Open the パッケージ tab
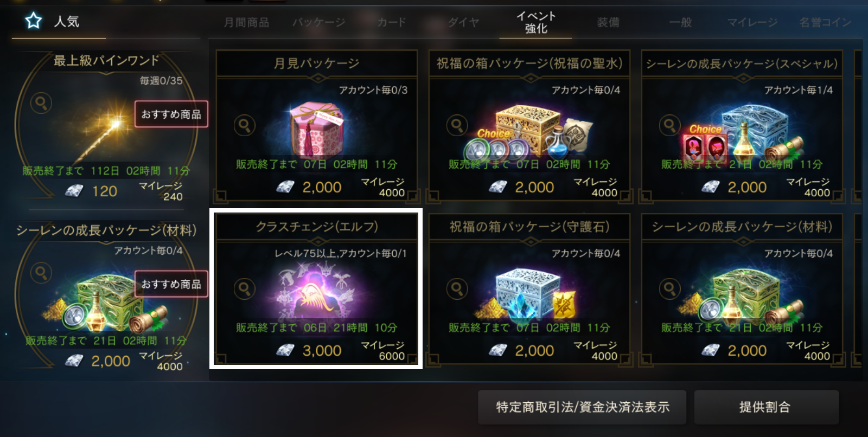The width and height of the screenshot is (868, 437). (x=318, y=22)
